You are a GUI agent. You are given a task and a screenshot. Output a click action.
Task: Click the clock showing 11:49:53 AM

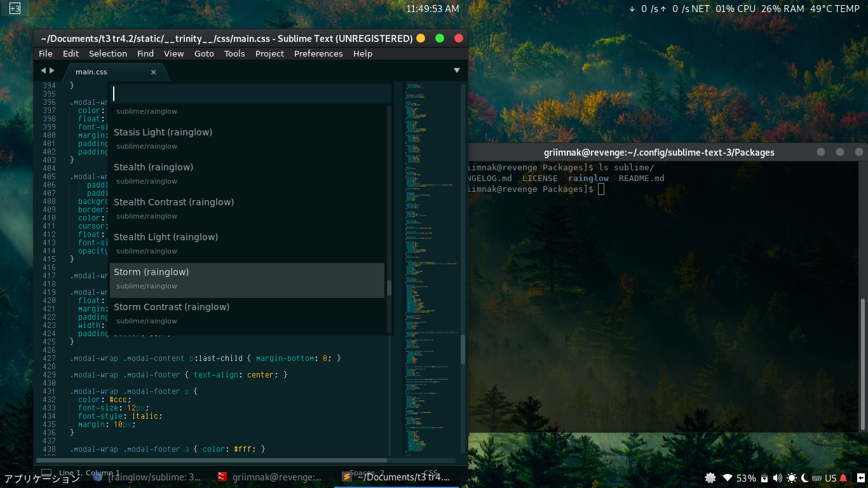[x=432, y=8]
